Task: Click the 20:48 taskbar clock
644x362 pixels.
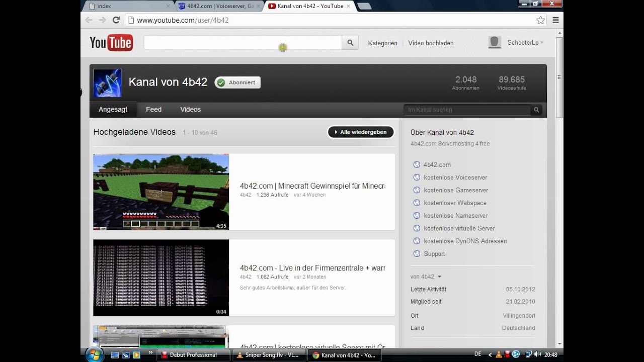Action: (550, 354)
